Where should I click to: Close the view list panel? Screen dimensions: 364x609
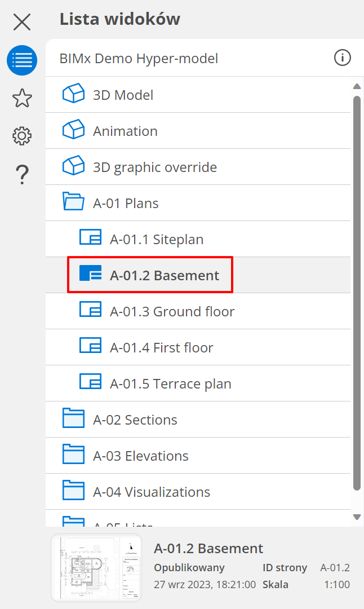[x=22, y=22]
